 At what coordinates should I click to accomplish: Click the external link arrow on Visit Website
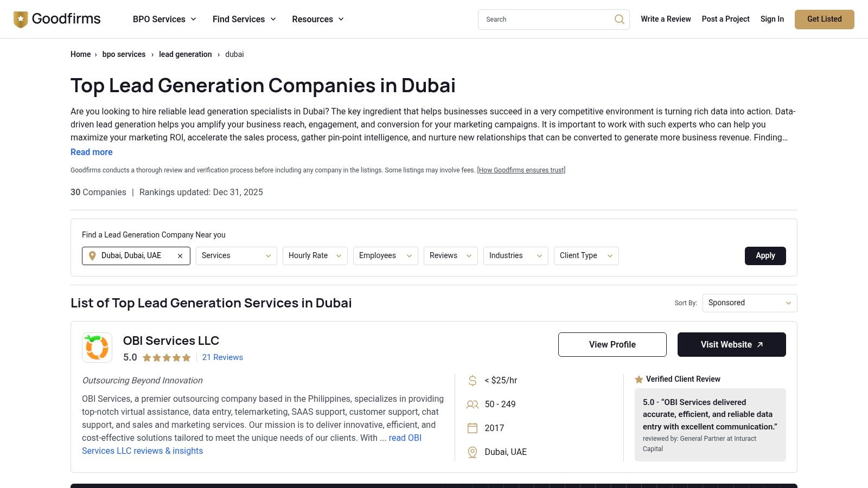pyautogui.click(x=759, y=344)
